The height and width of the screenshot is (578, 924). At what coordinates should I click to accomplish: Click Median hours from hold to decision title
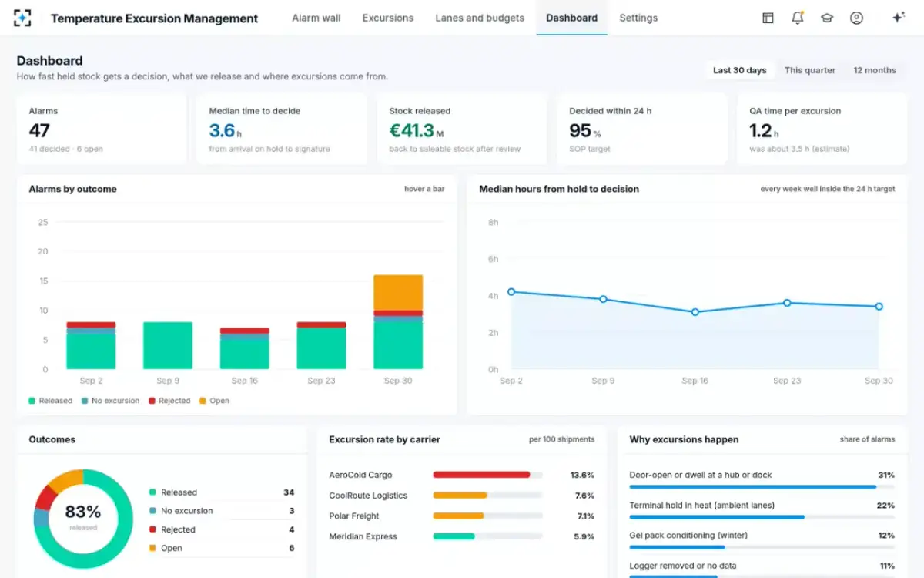click(x=559, y=189)
